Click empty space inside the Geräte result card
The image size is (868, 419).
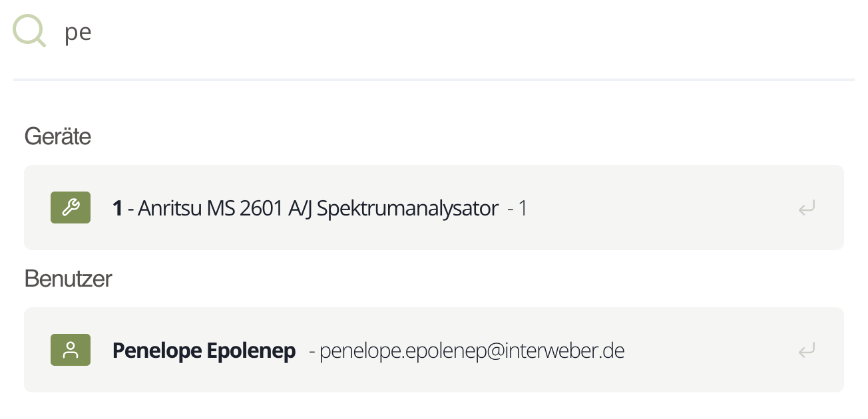pyautogui.click(x=659, y=208)
